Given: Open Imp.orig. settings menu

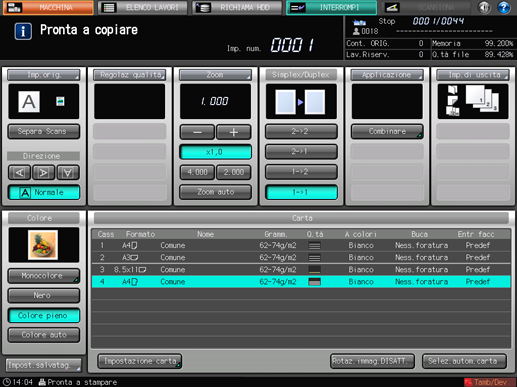Looking at the screenshot, I should click(44, 75).
